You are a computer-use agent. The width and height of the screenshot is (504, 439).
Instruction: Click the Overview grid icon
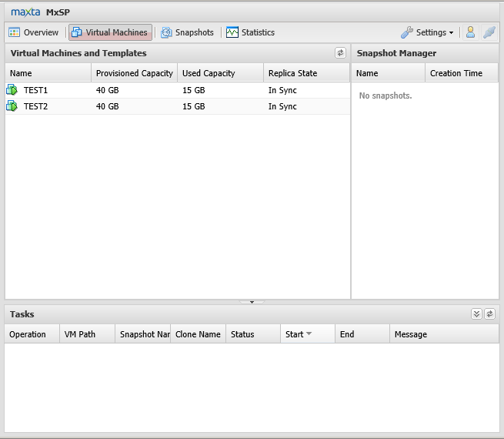[x=14, y=32]
